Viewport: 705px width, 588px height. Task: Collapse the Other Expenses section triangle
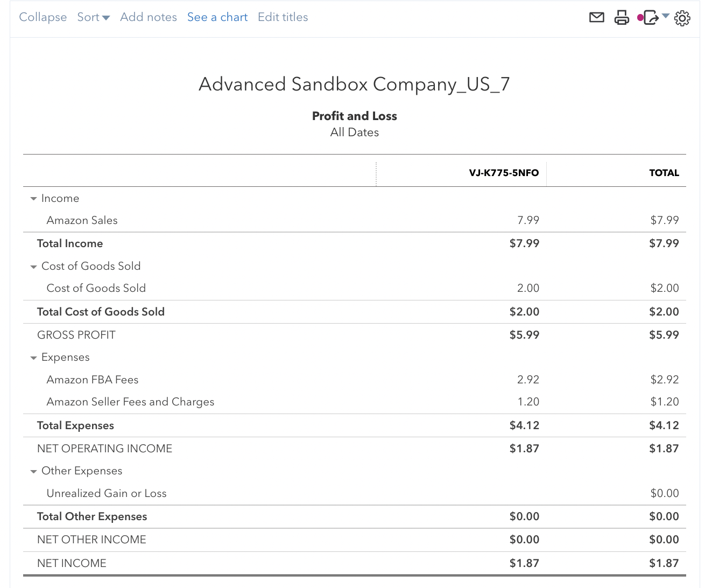point(33,471)
